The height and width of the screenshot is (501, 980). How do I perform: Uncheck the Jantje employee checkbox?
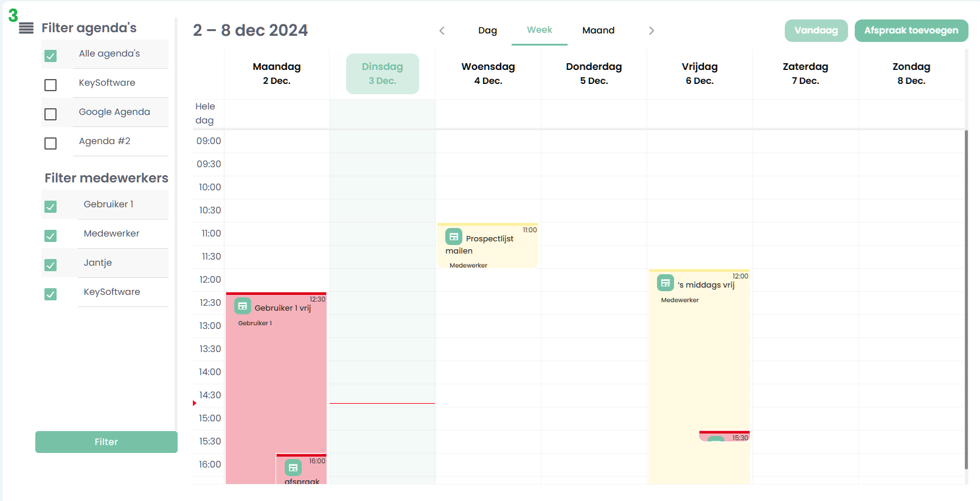[50, 265]
